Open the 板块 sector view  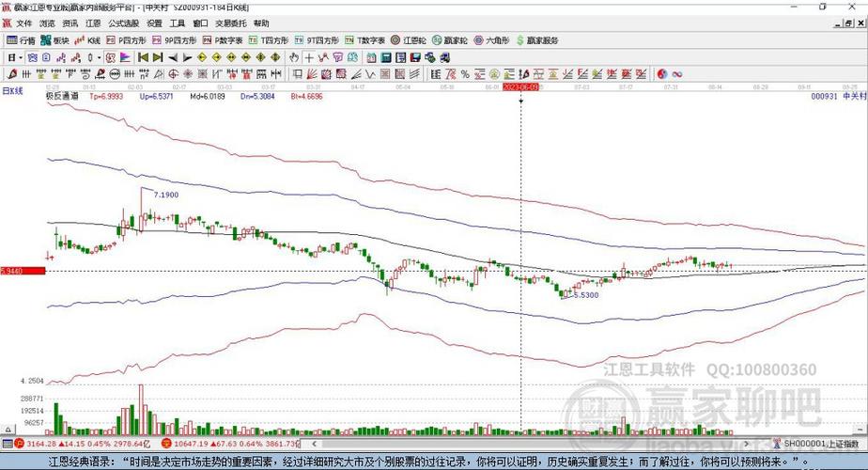pyautogui.click(x=54, y=40)
